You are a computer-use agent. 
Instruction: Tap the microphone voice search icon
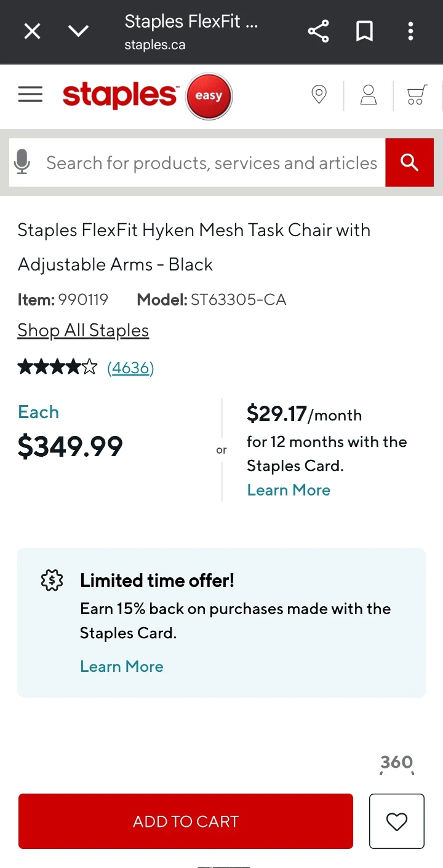(x=22, y=162)
